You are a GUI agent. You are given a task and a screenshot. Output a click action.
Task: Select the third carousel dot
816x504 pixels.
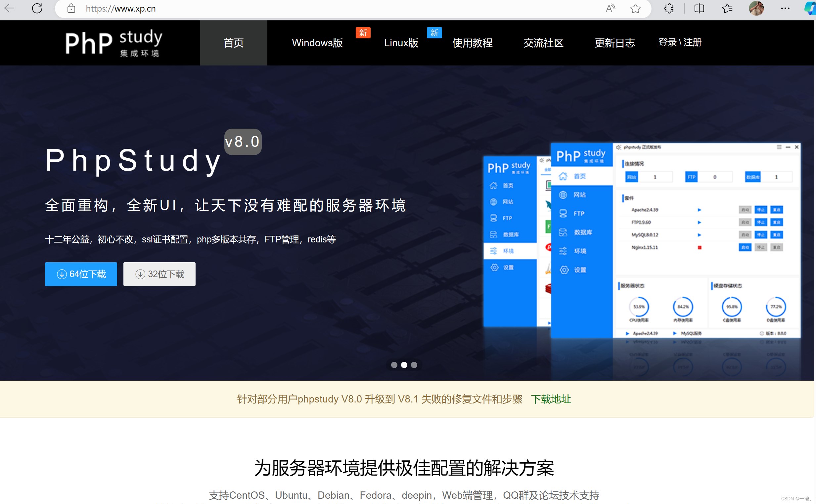point(414,365)
